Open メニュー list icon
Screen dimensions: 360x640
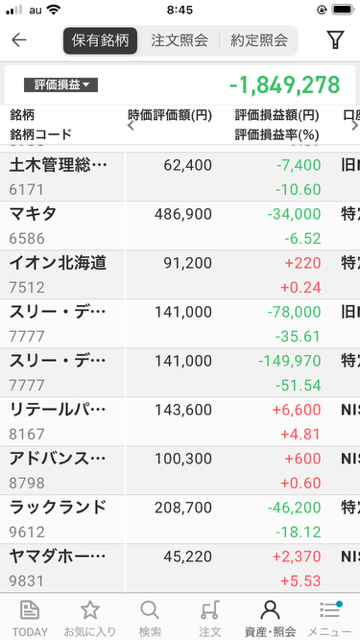pos(330,610)
